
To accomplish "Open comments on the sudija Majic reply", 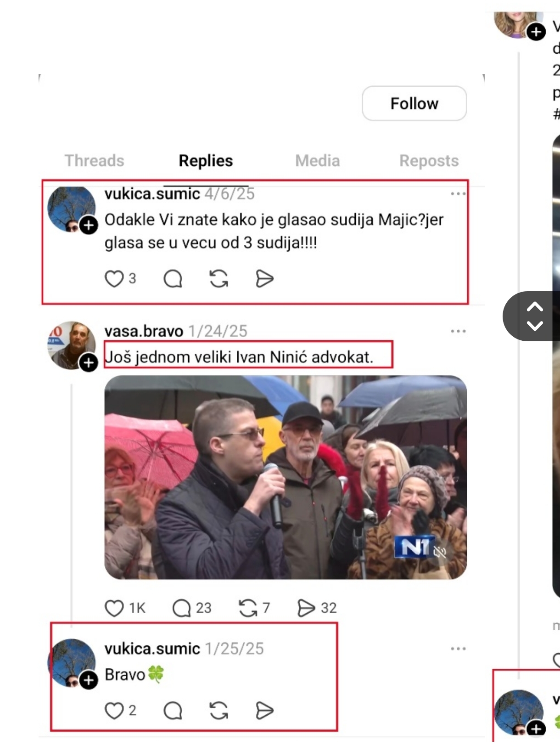I will click(x=173, y=278).
